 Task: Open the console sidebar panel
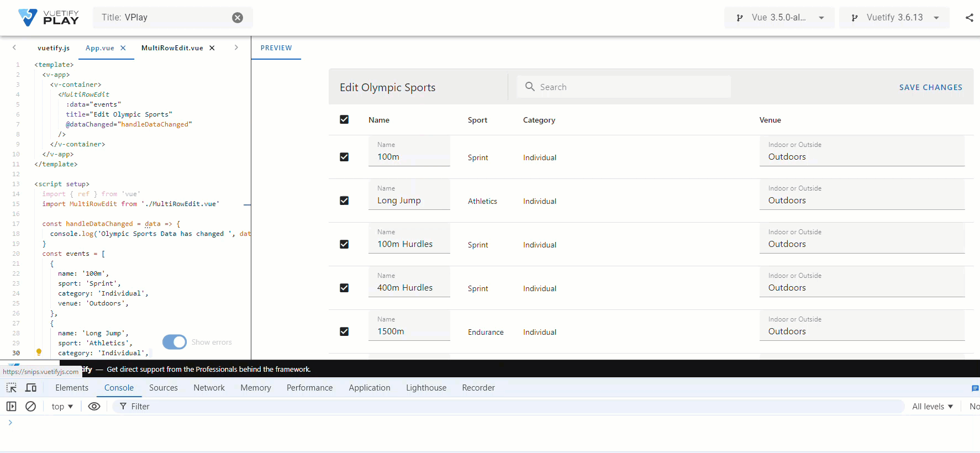coord(12,407)
